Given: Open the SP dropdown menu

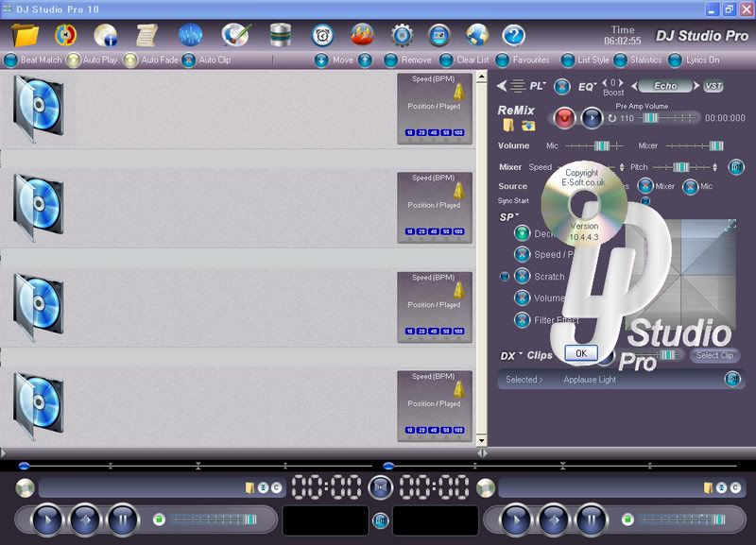Looking at the screenshot, I should (509, 217).
